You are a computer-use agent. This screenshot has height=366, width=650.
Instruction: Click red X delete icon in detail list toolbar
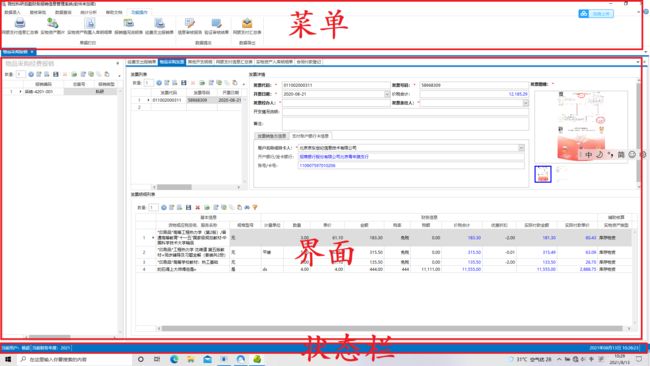click(x=198, y=207)
